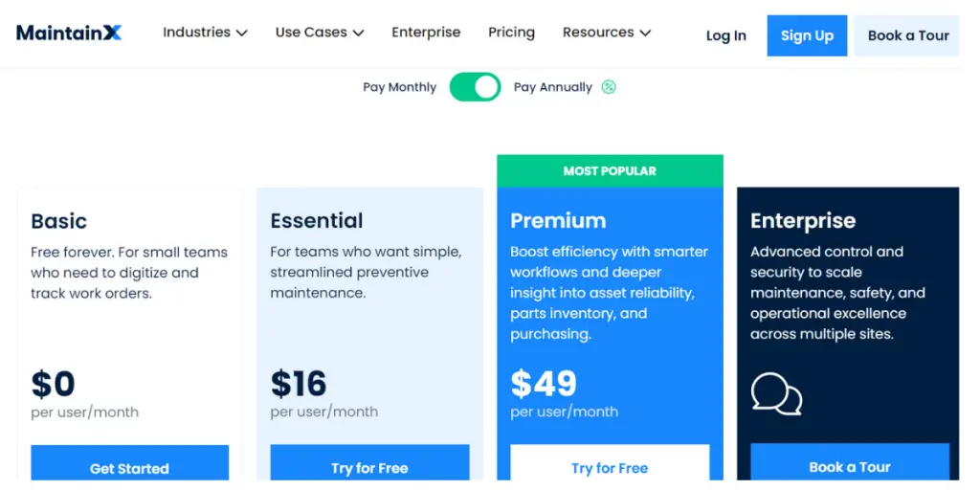Click the annual discount percent icon
The height and width of the screenshot is (490, 980).
tap(609, 87)
